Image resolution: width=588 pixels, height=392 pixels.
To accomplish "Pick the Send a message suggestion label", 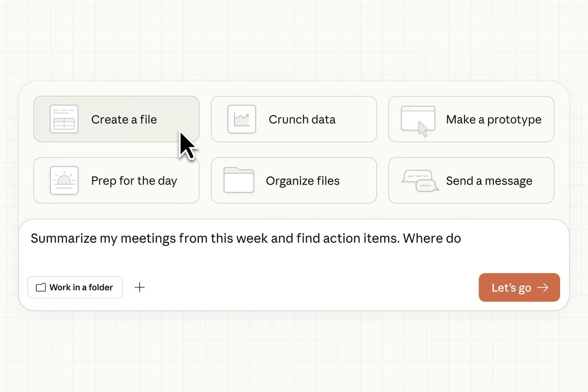I will [489, 181].
